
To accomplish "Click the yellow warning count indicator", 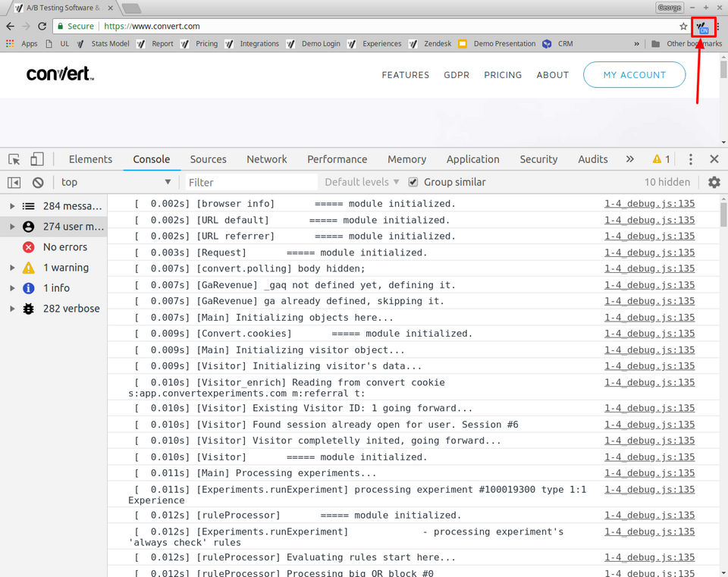I will click(x=661, y=159).
